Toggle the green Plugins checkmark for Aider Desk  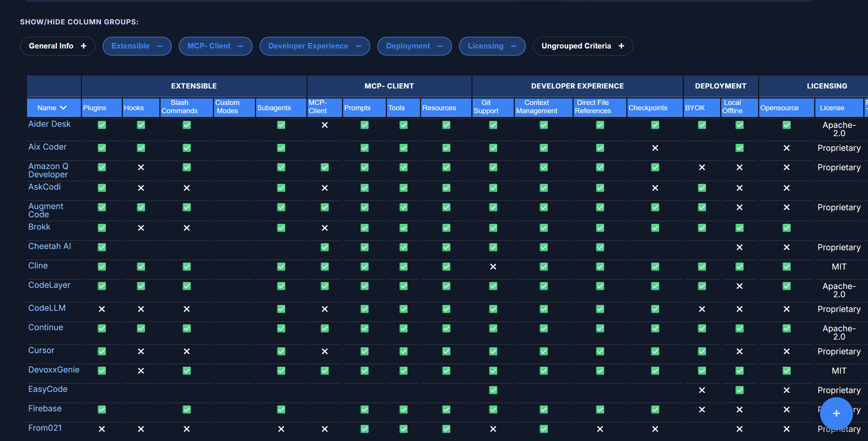click(101, 125)
